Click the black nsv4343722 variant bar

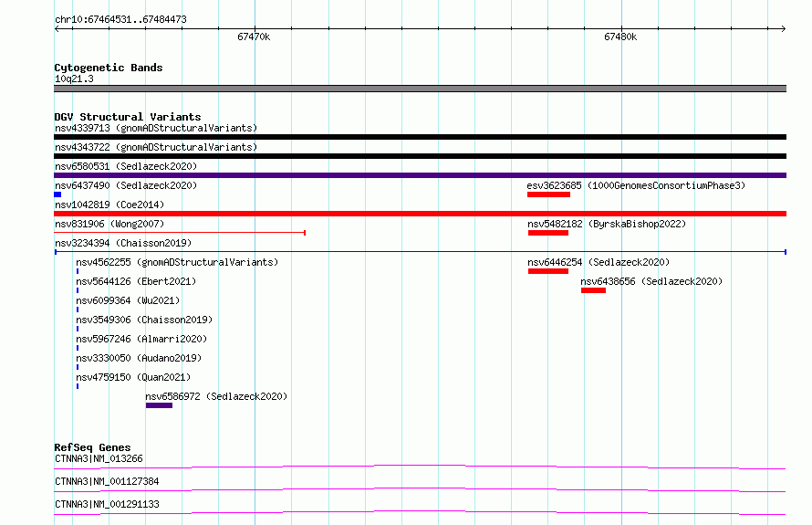(x=420, y=156)
